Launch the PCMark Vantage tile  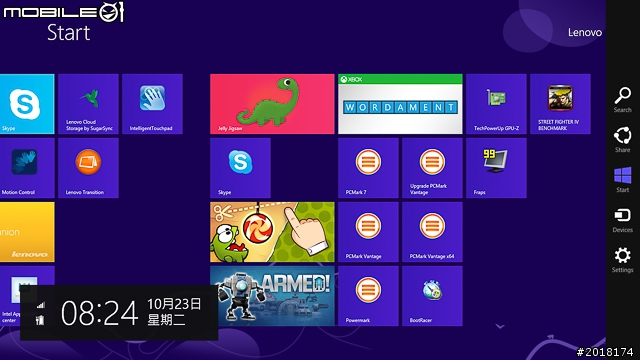tap(368, 232)
